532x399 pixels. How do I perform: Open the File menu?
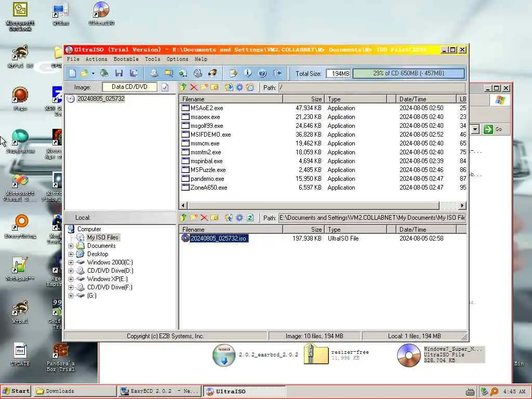(73, 59)
